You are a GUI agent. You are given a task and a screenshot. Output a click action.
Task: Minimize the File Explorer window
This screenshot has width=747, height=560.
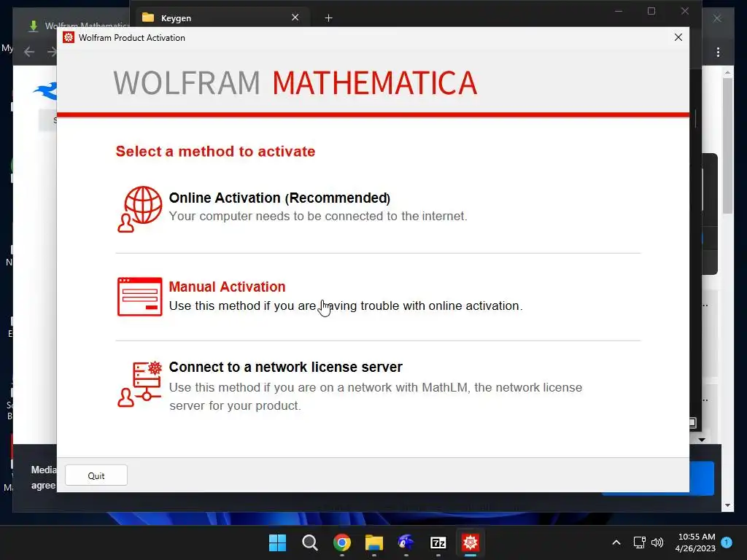[x=619, y=11]
